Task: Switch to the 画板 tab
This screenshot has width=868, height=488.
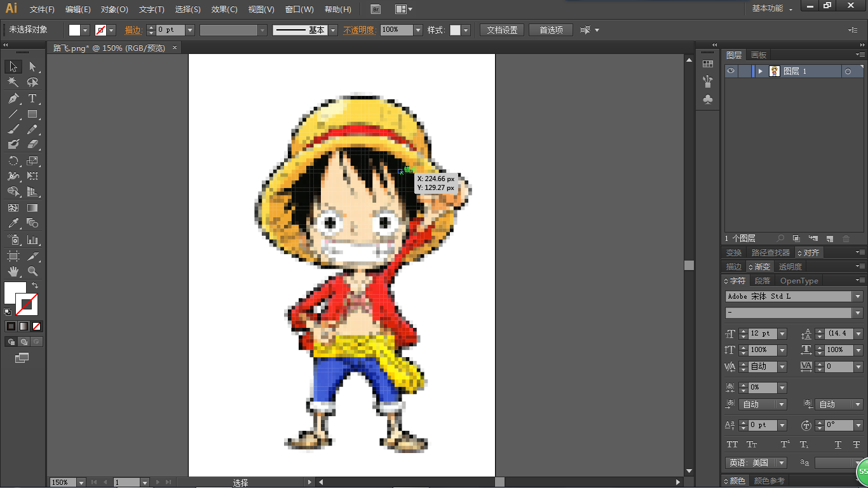Action: click(x=759, y=55)
